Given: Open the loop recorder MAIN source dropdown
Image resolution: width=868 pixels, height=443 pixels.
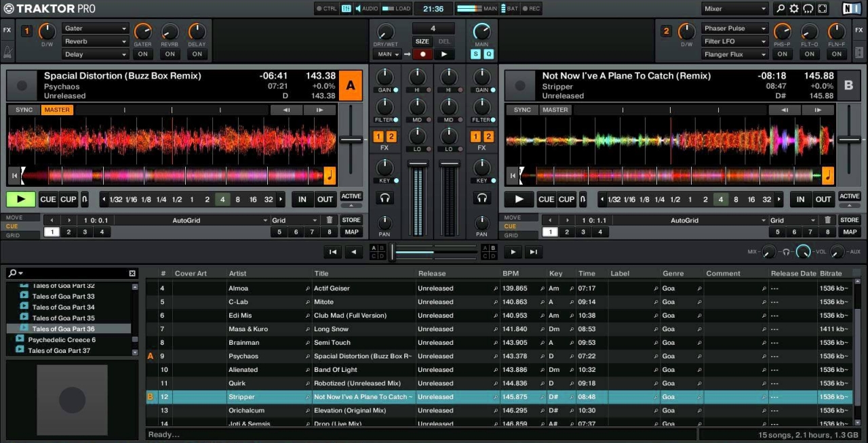Looking at the screenshot, I should pos(388,54).
